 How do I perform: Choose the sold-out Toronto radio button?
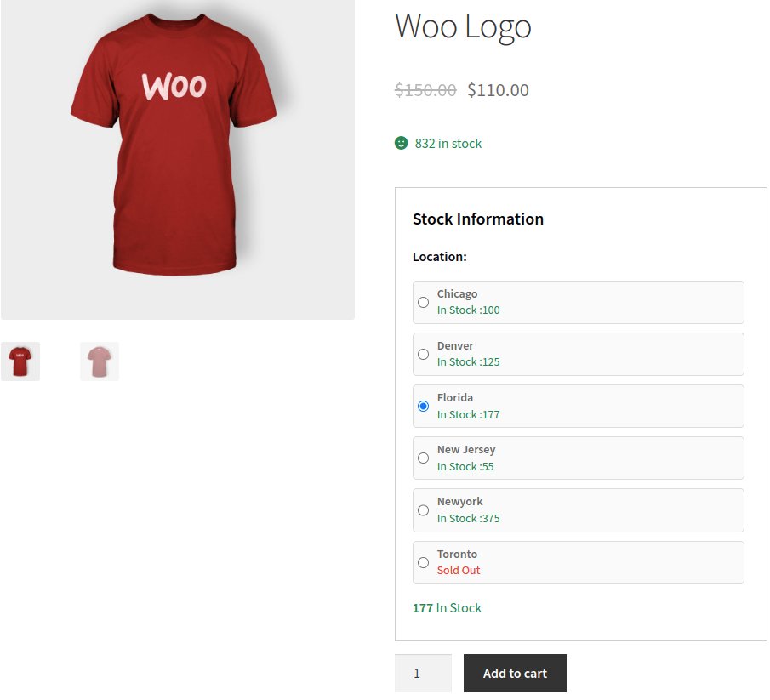click(423, 562)
